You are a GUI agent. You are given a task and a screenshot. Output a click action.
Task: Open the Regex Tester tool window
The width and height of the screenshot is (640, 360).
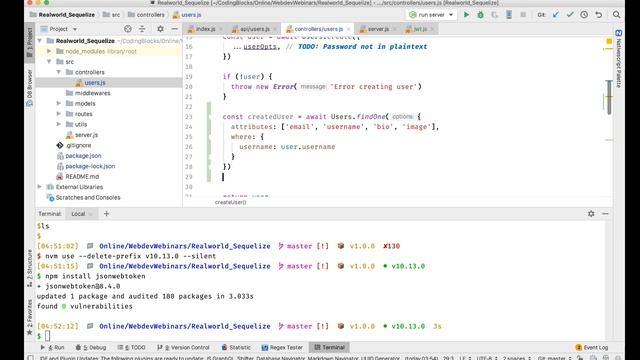point(282,347)
